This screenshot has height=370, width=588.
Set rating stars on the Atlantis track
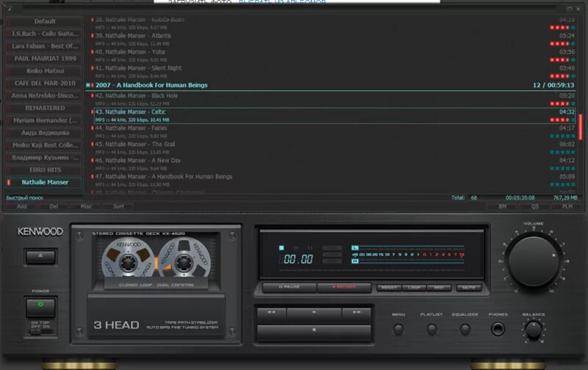tap(562, 44)
